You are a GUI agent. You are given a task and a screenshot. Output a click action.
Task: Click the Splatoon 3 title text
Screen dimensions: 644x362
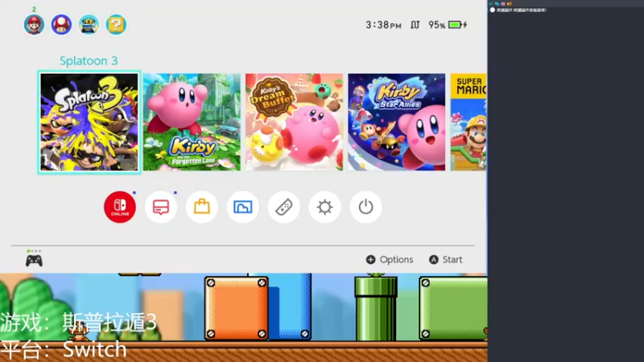point(89,61)
